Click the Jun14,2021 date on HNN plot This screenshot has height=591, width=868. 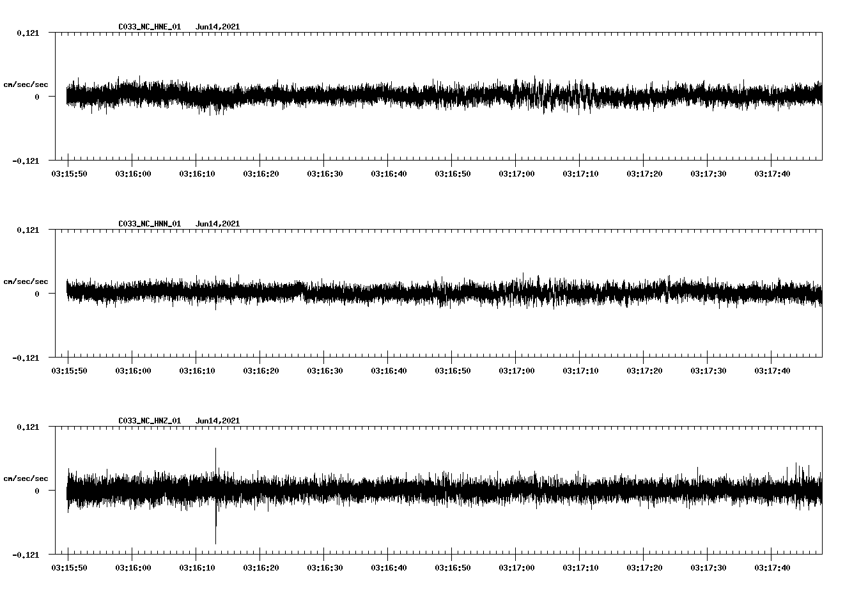pos(218,224)
